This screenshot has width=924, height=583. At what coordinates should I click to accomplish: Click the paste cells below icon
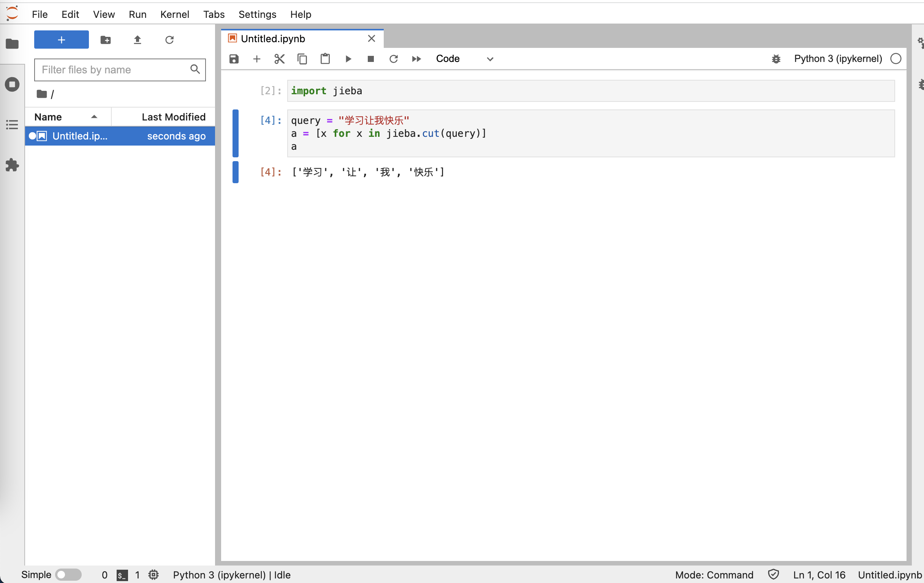click(324, 59)
